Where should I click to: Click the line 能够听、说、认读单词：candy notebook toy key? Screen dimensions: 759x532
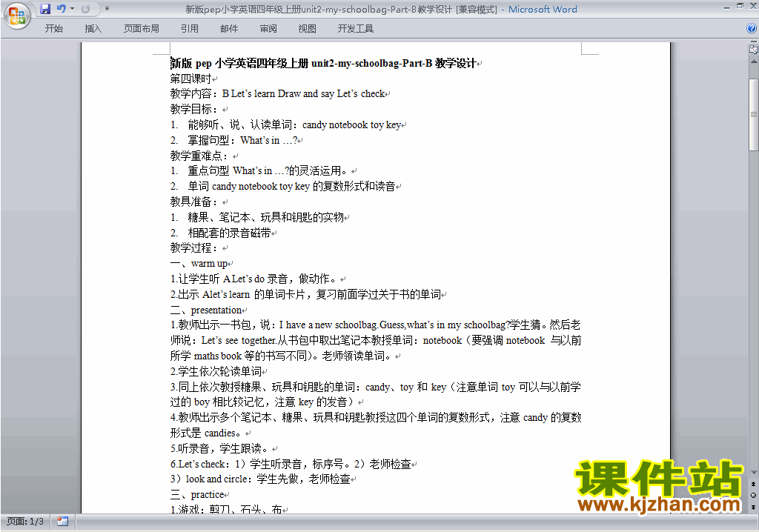pos(294,124)
